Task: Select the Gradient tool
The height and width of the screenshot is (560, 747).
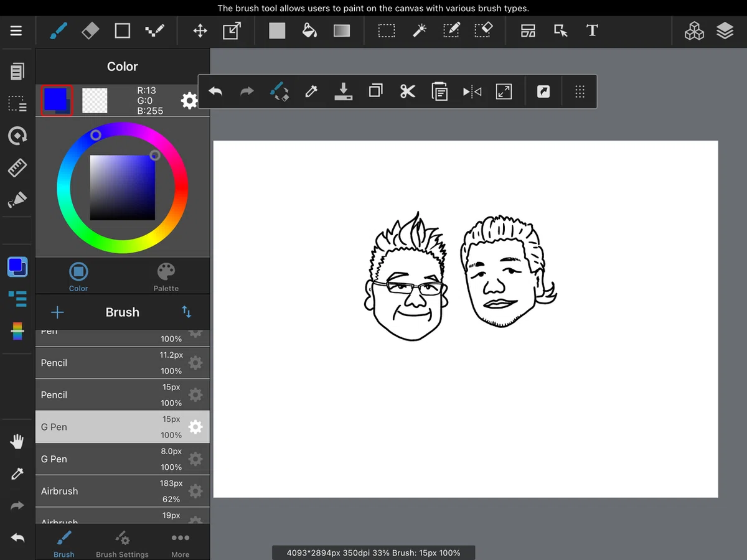Action: tap(342, 30)
